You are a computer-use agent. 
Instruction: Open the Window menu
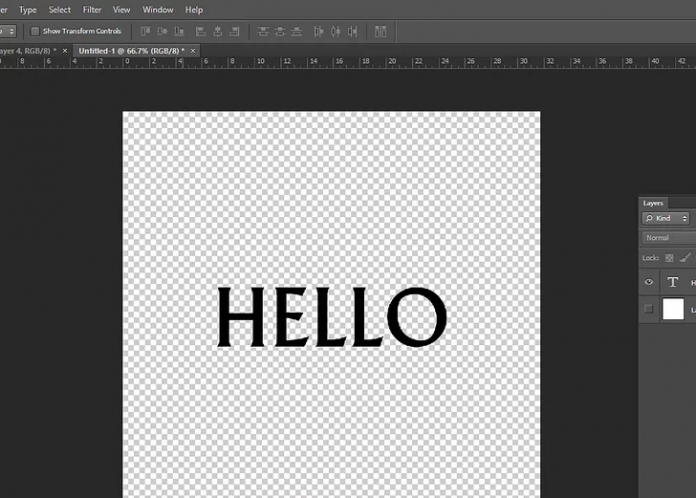pyautogui.click(x=157, y=9)
